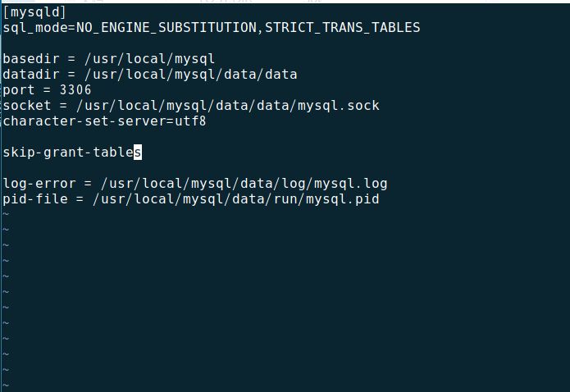Place cursor on the pid-file key
The image size is (570, 392).
[x=35, y=199]
